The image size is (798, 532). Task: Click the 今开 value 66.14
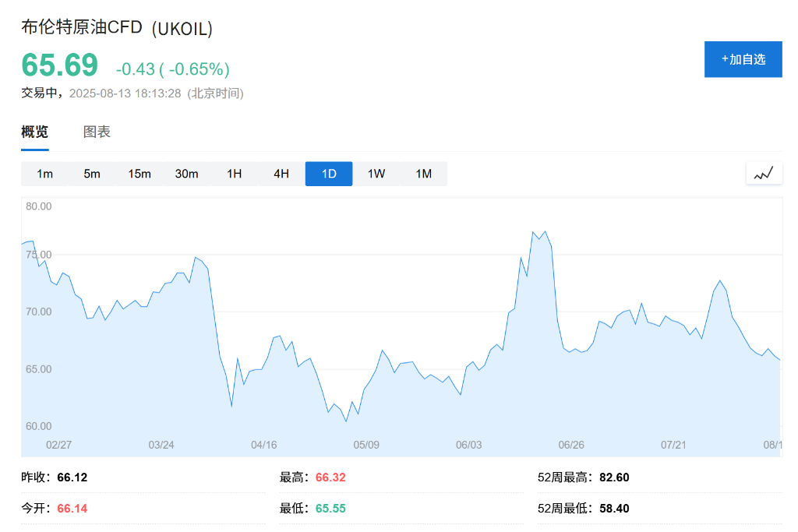click(x=72, y=508)
